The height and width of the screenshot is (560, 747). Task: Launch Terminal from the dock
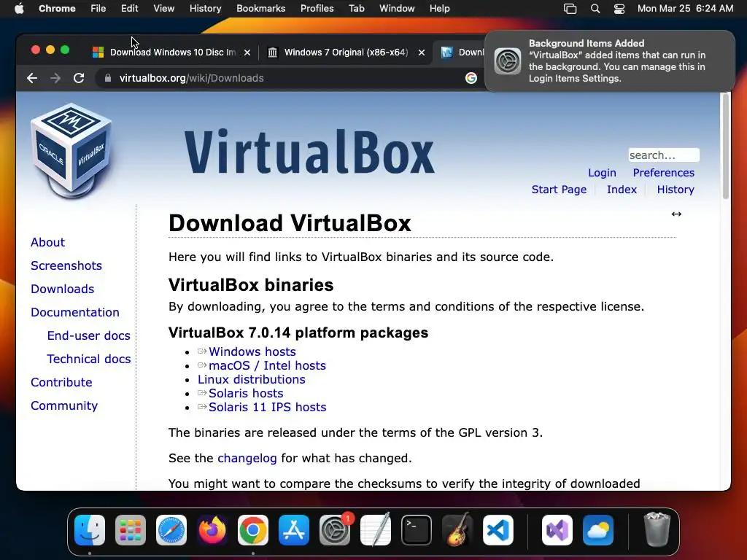click(417, 530)
